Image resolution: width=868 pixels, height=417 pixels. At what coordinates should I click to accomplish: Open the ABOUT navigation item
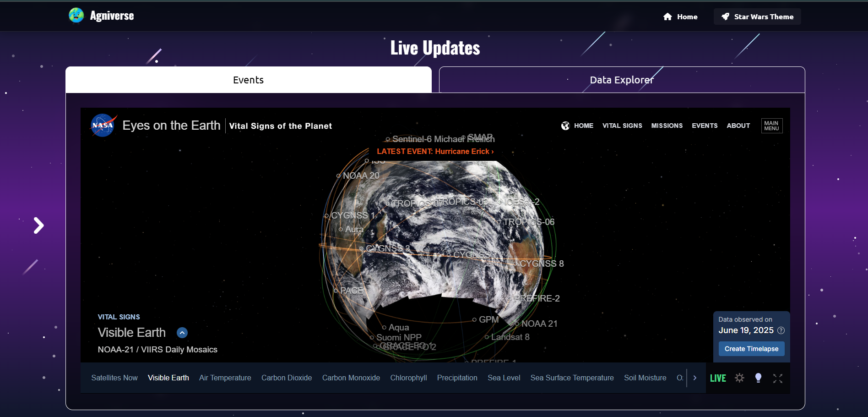(x=738, y=126)
